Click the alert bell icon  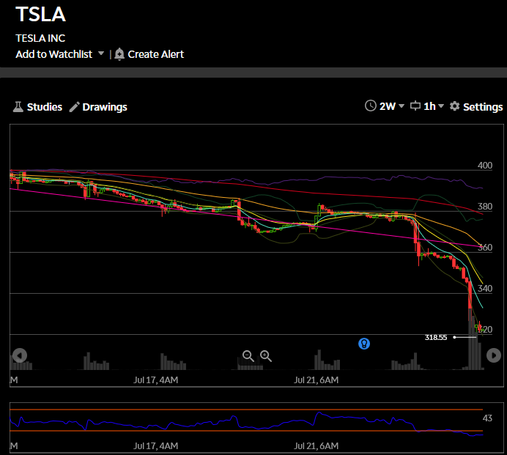point(119,54)
